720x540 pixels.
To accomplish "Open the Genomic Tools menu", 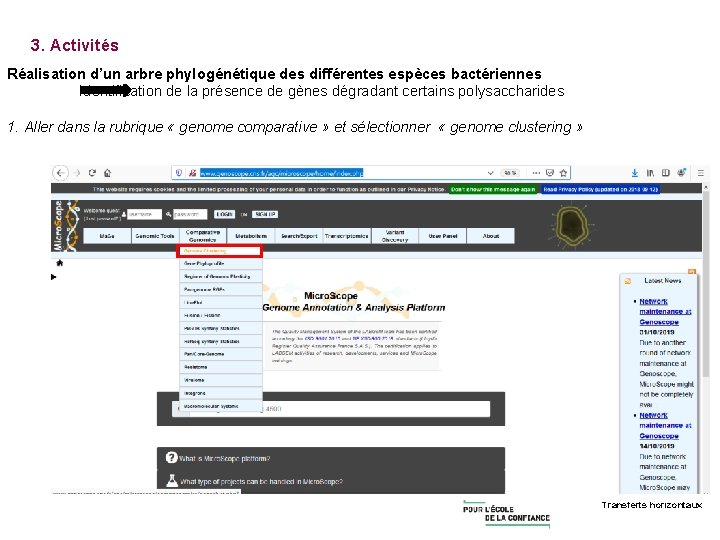I will tap(155, 236).
